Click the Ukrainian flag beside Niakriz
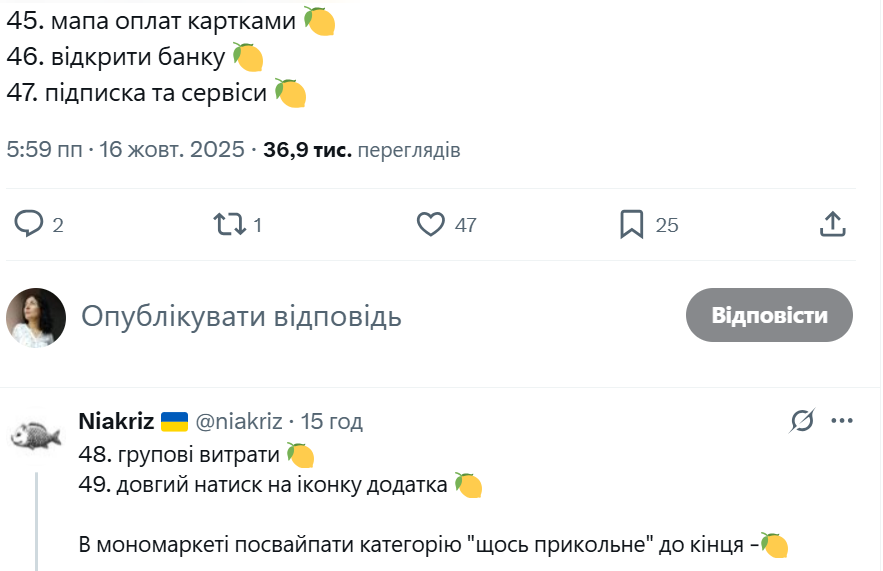The image size is (883, 571). (x=175, y=421)
